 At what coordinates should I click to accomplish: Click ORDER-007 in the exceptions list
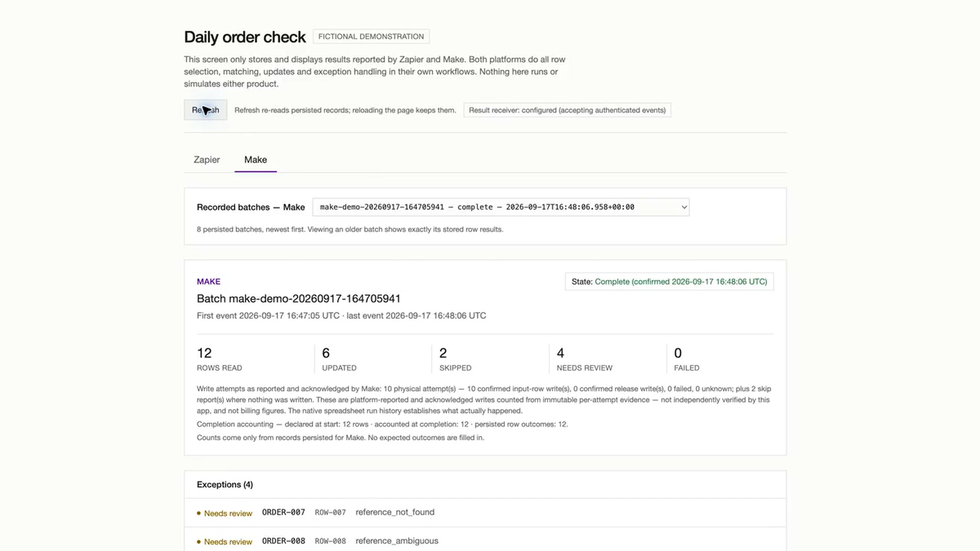pyautogui.click(x=284, y=512)
